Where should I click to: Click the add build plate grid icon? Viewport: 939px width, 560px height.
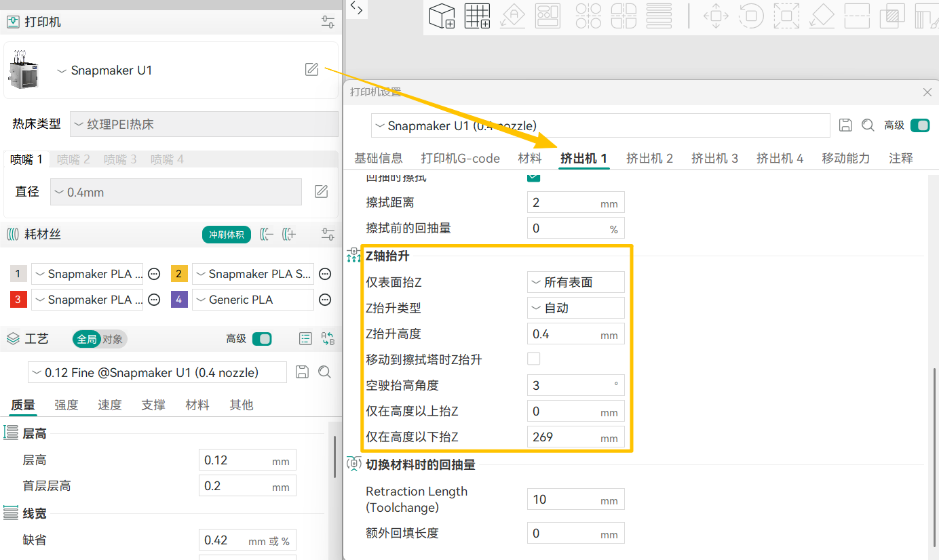click(477, 16)
